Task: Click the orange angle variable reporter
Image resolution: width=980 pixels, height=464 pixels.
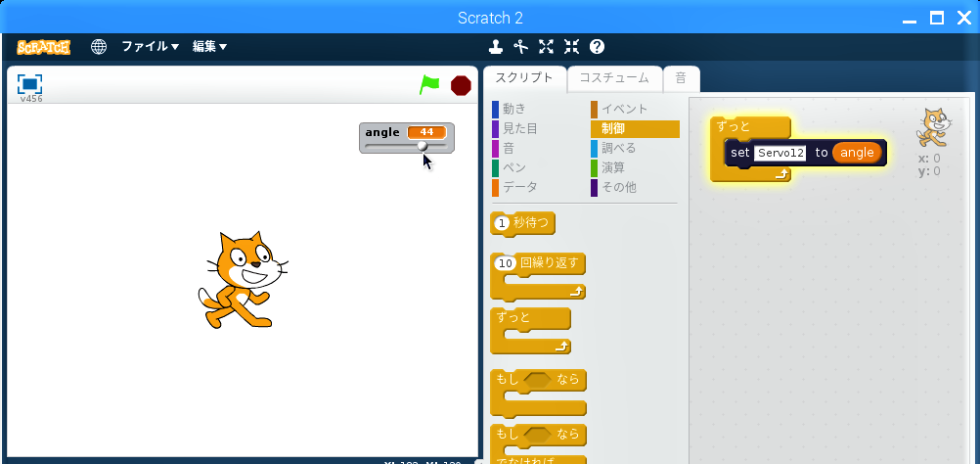Action: (x=857, y=154)
